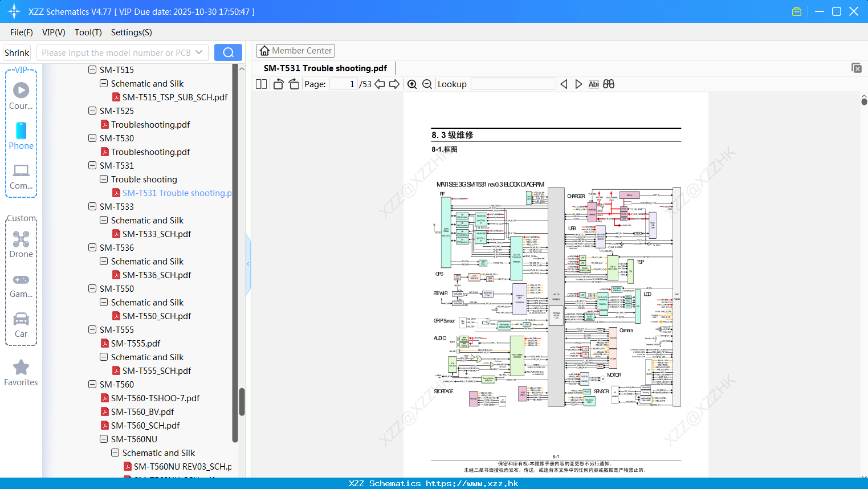Click the blue search button
868x489 pixels.
tap(228, 52)
